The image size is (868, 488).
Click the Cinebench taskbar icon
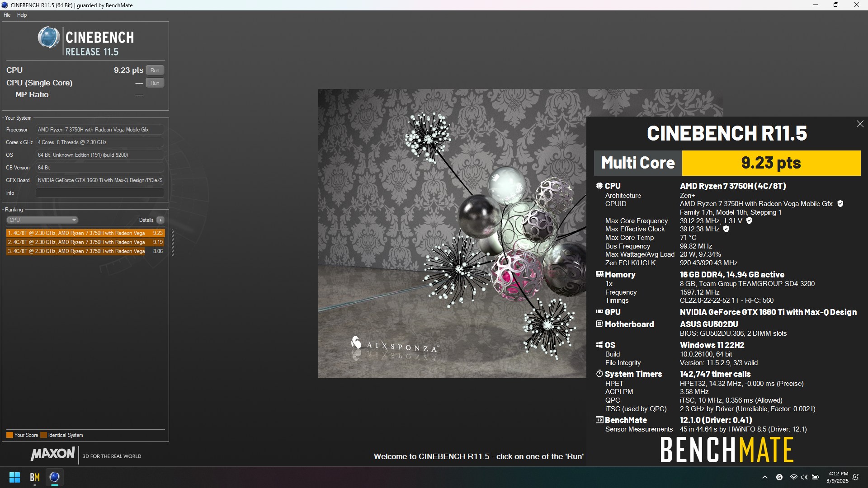click(54, 477)
